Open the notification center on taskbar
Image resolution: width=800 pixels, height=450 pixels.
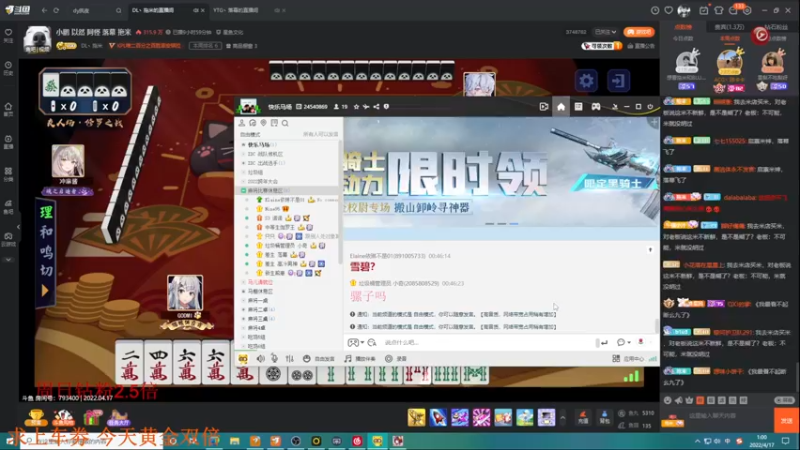click(785, 441)
